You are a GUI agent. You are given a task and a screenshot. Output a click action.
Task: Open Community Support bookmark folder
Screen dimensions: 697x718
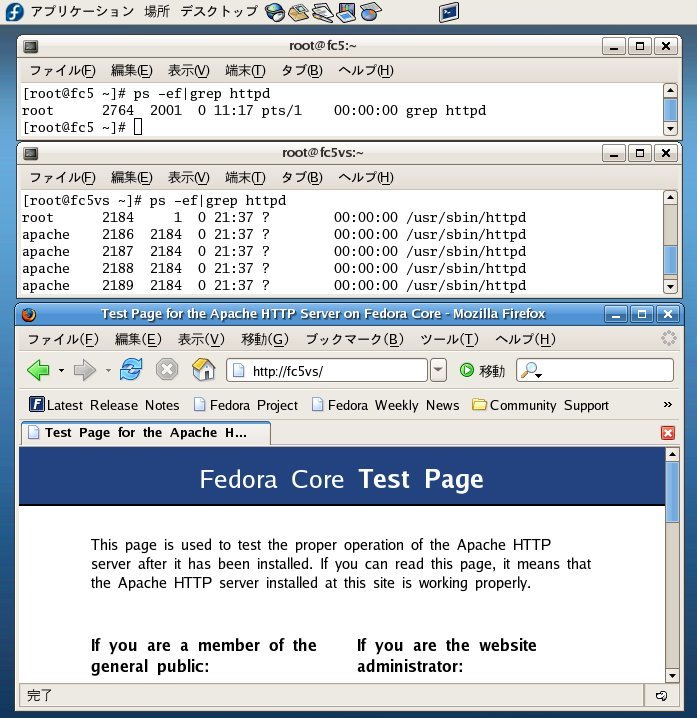(540, 405)
